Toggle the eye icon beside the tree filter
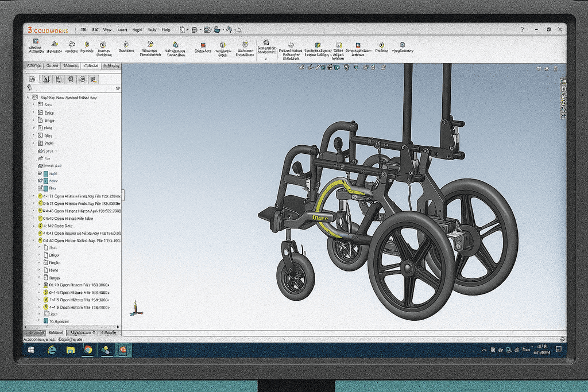Image resolution: width=588 pixels, height=392 pixels. pos(117,88)
